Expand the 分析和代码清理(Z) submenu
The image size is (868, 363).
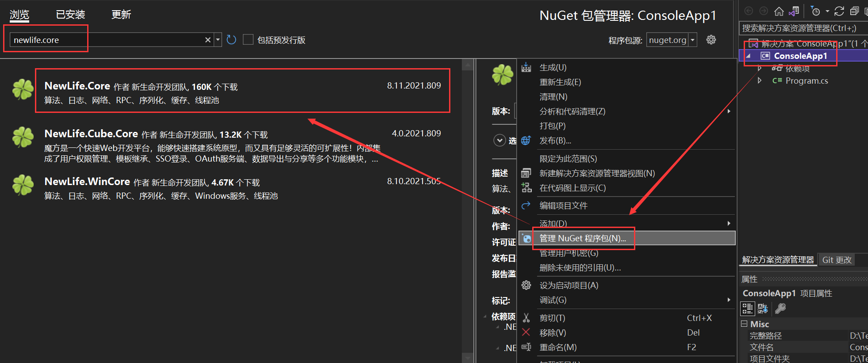[729, 111]
